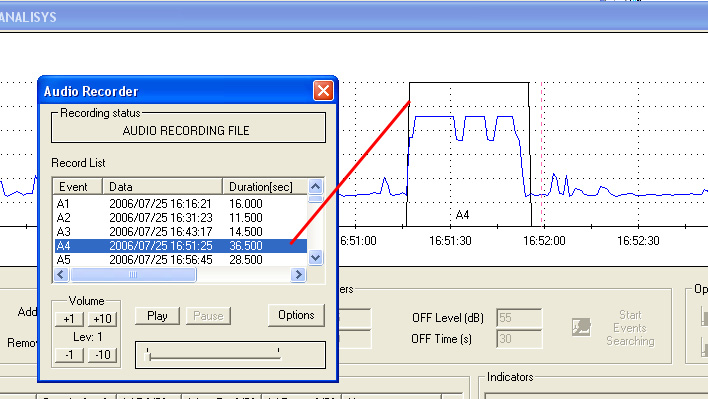Viewport: 708px width, 399px height.
Task: Select the highlighted A4 record row
Action: pos(181,246)
